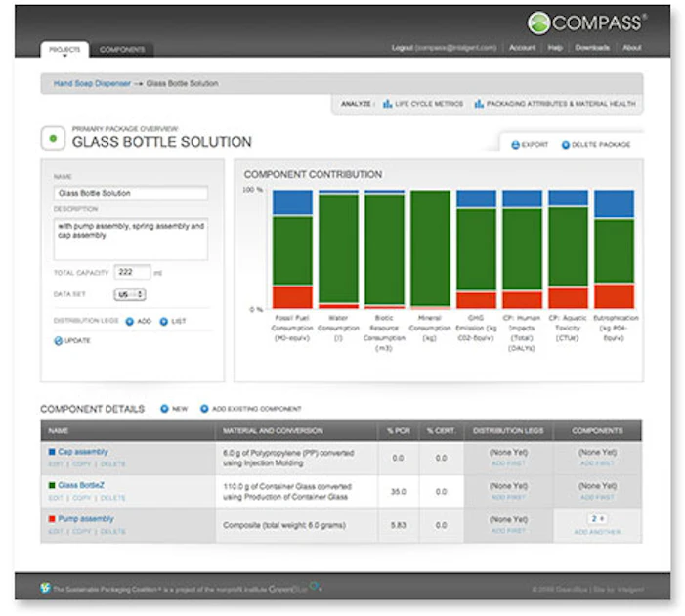Image resolution: width=685 pixels, height=616 pixels.
Task: Click Add Existing Component plus icon
Action: [204, 409]
